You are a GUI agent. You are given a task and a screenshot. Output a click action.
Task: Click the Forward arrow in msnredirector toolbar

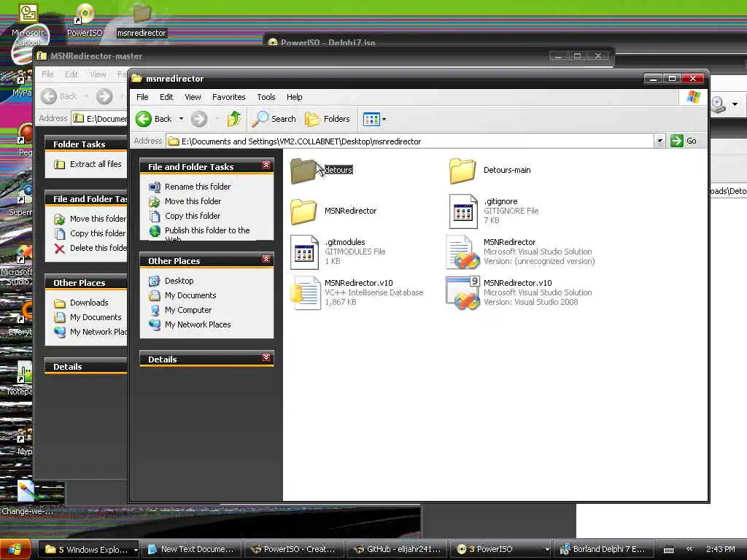tap(199, 119)
